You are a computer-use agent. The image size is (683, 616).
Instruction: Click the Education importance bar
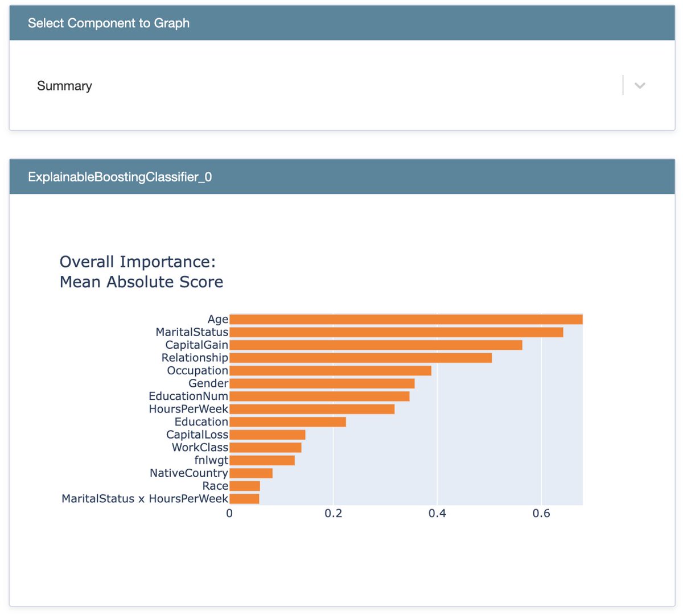point(287,421)
